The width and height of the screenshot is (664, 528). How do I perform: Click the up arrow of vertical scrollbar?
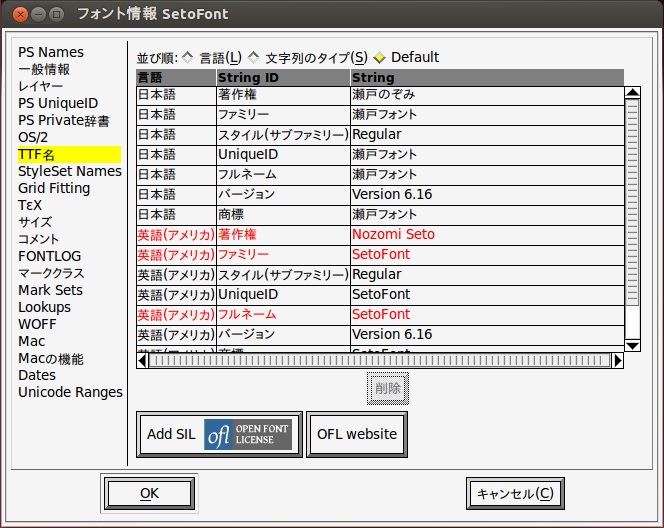point(633,92)
